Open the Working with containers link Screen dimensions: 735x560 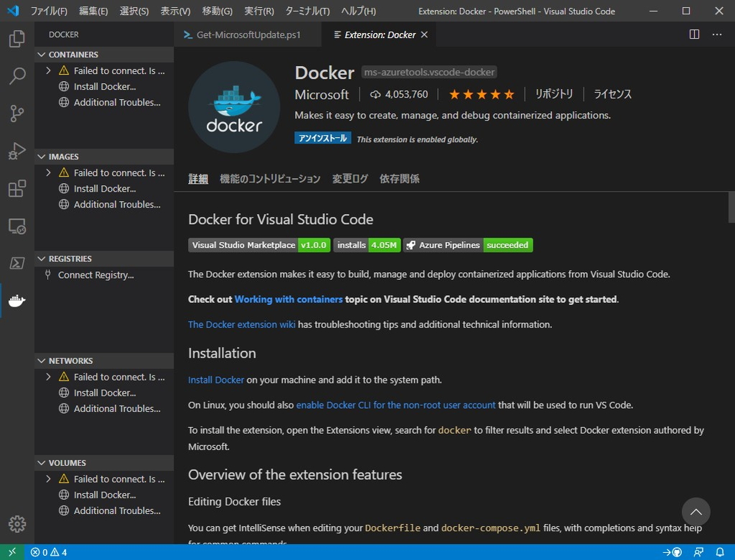click(288, 299)
